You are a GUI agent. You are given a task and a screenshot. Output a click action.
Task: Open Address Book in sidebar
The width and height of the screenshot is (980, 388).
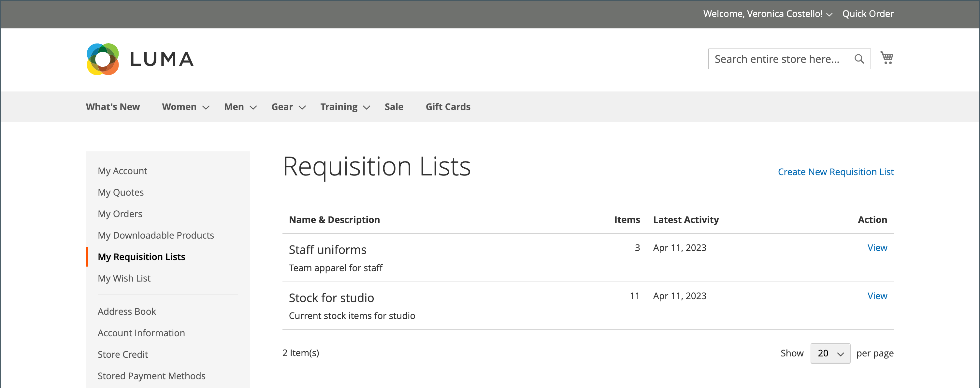(127, 311)
